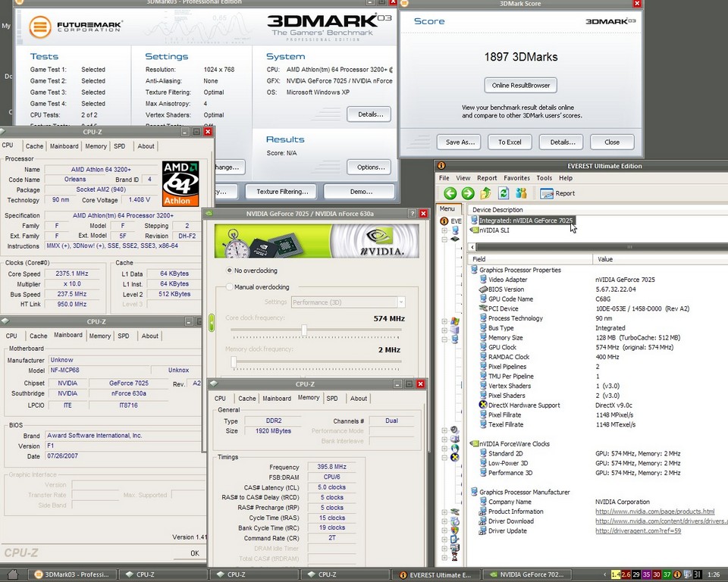This screenshot has width=728, height=582.
Task: Expand the hourglass Benchmark node in EVEREST tree
Action: pos(444,558)
